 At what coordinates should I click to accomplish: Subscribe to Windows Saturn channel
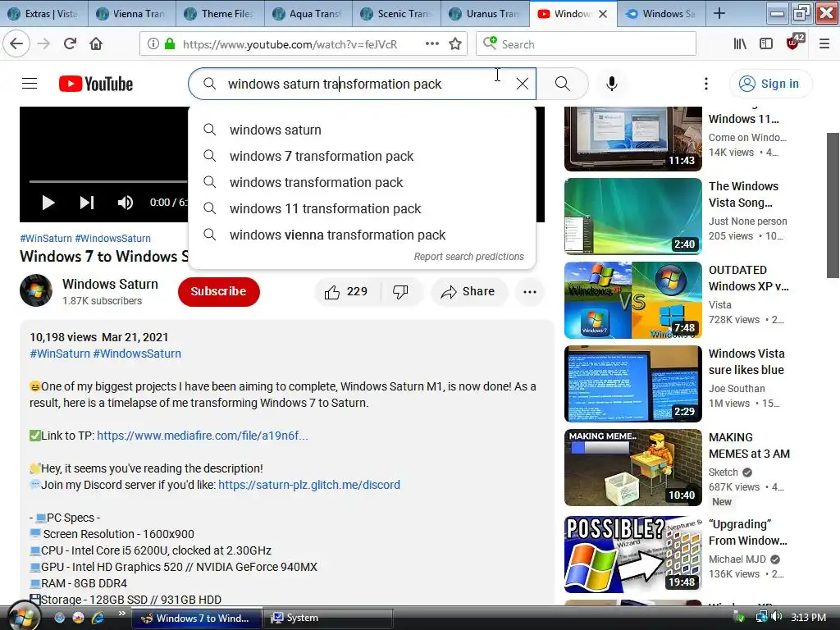218,291
